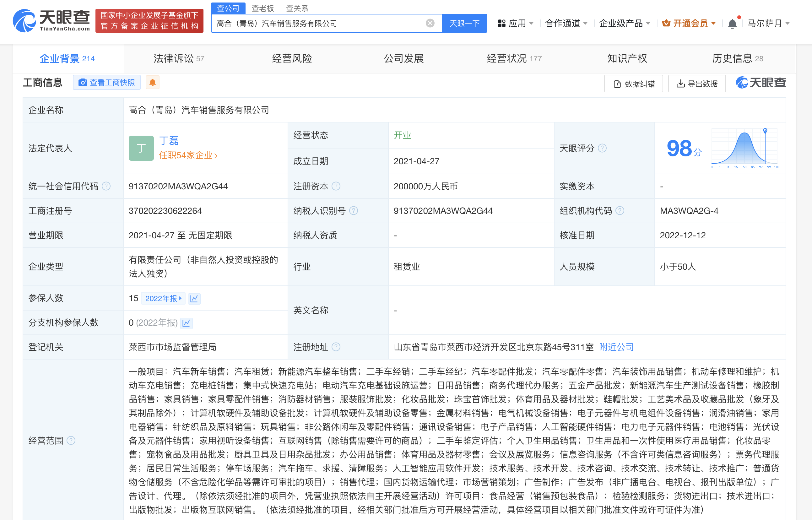Switch to the 知识产权 tab
Viewport: 812px width, 520px height.
coord(627,58)
